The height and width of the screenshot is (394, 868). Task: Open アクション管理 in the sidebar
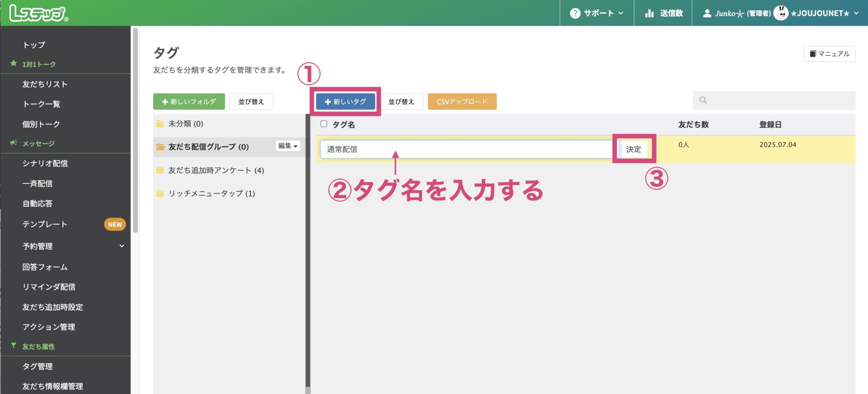click(49, 327)
